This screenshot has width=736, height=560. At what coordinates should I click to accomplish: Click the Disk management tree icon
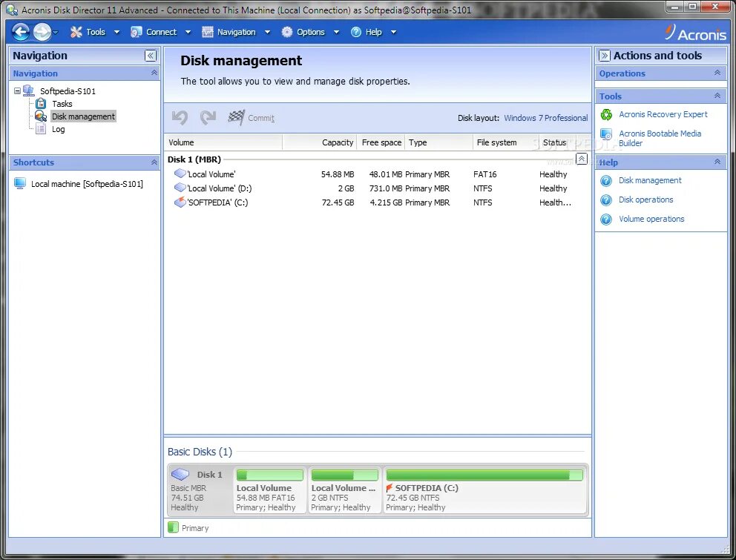click(41, 116)
